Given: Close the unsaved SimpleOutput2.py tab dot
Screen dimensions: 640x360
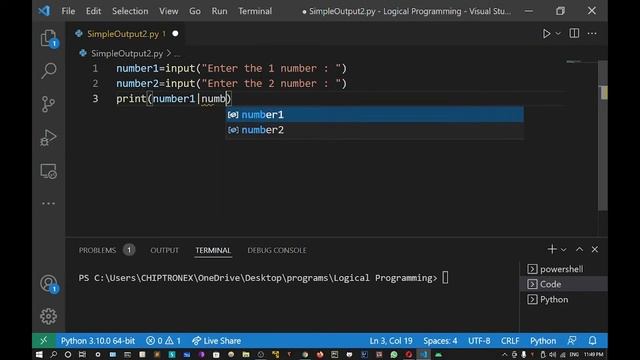Looking at the screenshot, I should coord(175,33).
